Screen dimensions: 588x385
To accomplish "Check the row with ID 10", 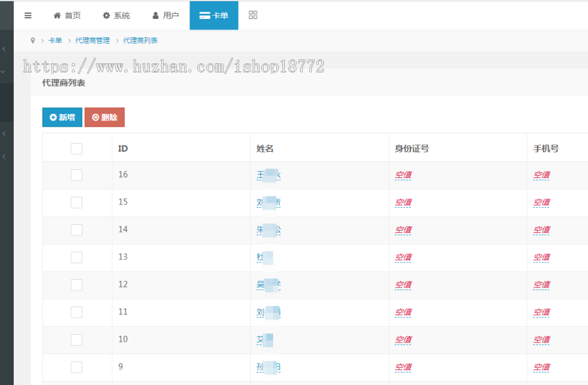I will tap(76, 340).
